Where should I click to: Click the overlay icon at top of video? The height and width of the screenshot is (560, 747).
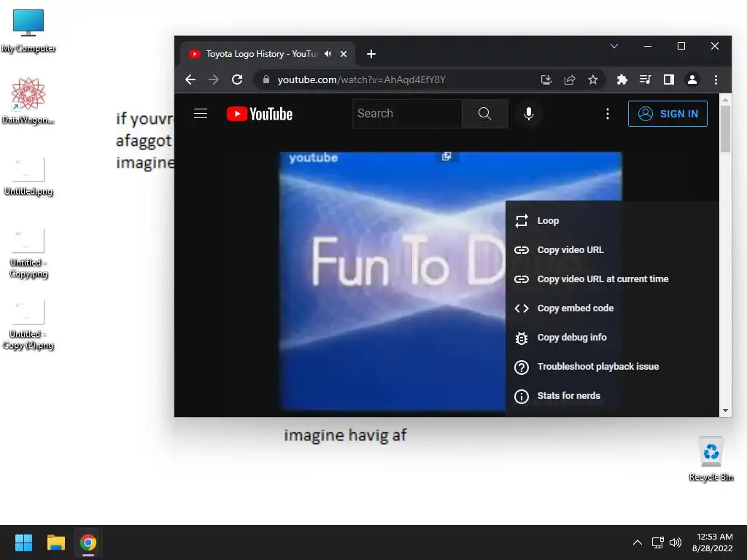(x=446, y=156)
